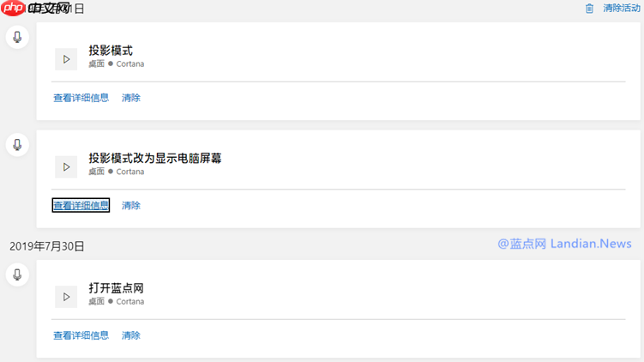This screenshot has height=362, width=644.
Task: Open 查看详细信息 for 投影模式
Action: (81, 98)
